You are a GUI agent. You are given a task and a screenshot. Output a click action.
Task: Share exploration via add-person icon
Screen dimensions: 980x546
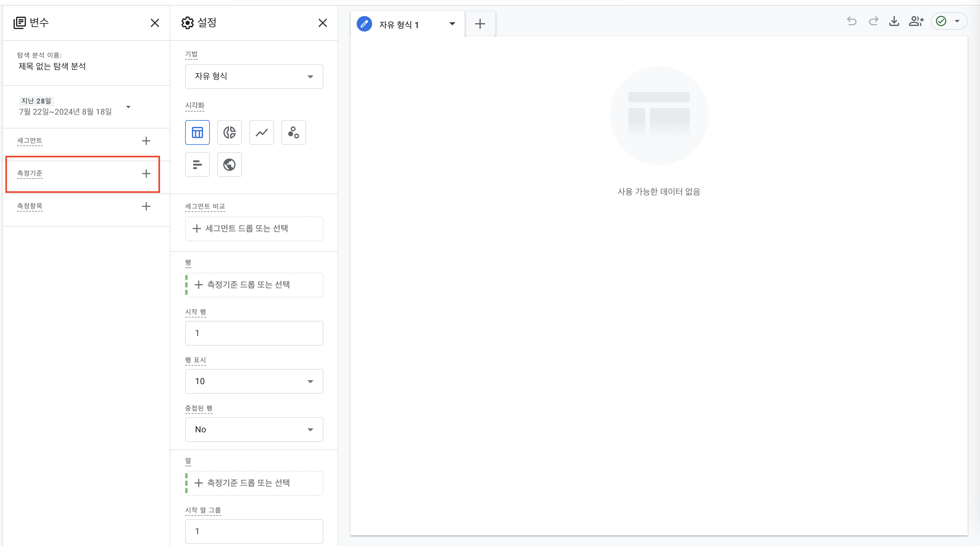point(916,21)
